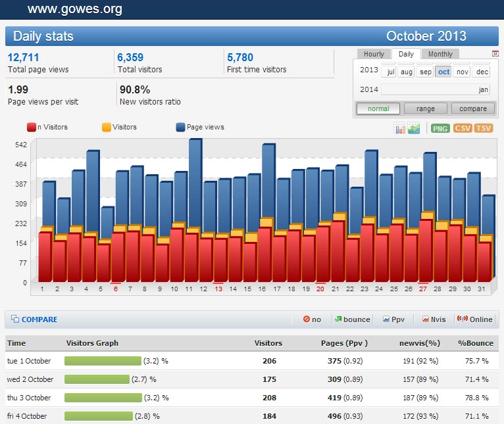Click the blue Page views legend swatch
The image size is (504, 424).
click(181, 128)
